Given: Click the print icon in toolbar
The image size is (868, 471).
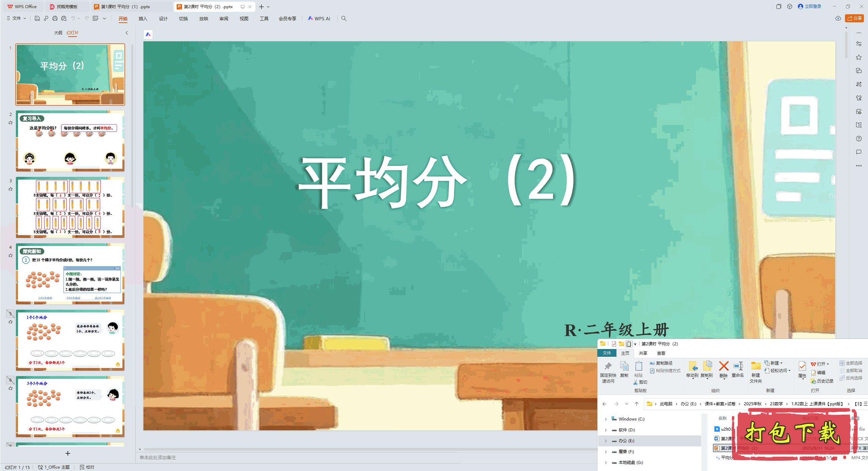Looking at the screenshot, I should point(55,18).
